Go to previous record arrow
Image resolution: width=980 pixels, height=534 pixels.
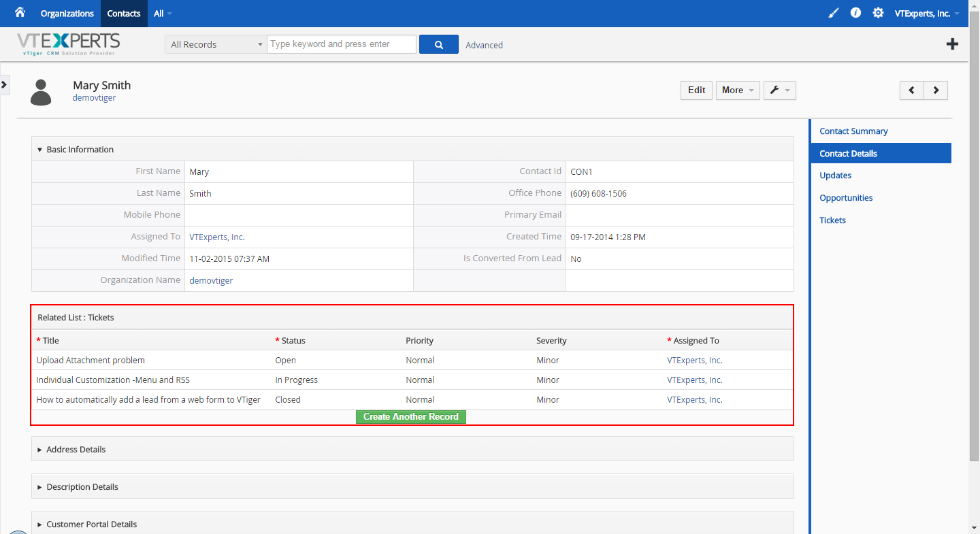click(912, 90)
